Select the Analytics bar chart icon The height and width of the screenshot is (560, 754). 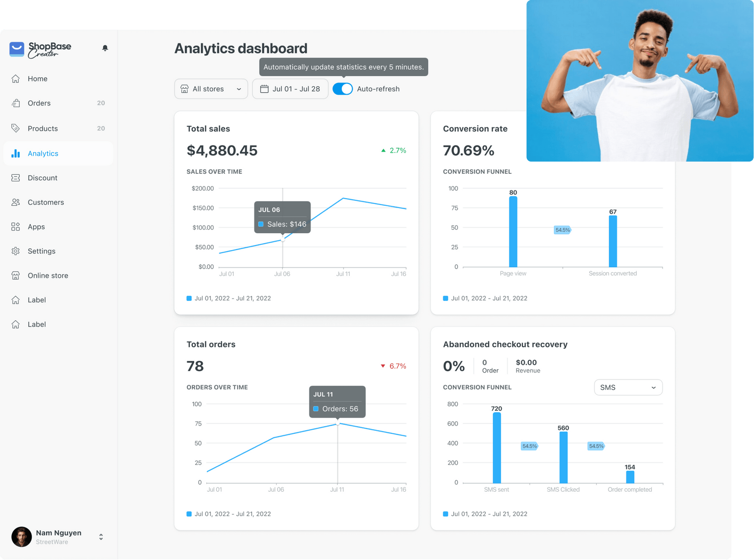pos(16,153)
